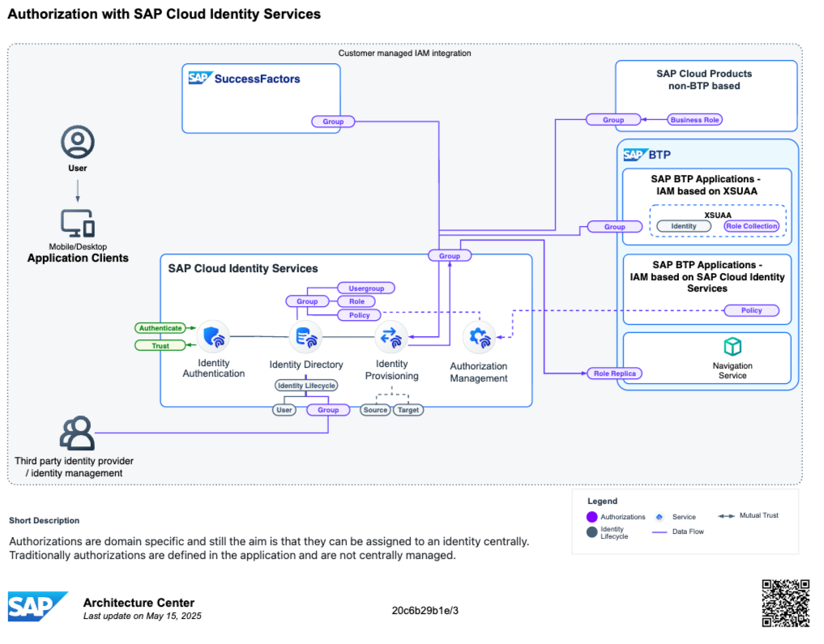Open the Authorization Management gear icon
The height and width of the screenshot is (644, 824).
(478, 339)
